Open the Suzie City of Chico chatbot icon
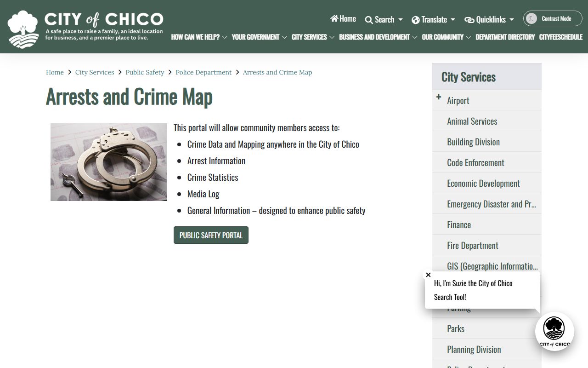 tap(554, 332)
